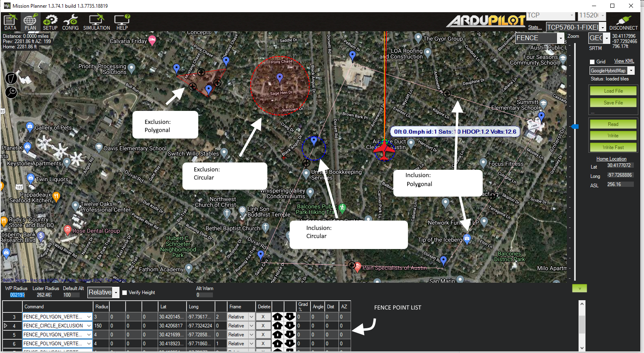Viewport: 644px width, 353px height.
Task: Open the HELP menu
Action: coord(122,22)
